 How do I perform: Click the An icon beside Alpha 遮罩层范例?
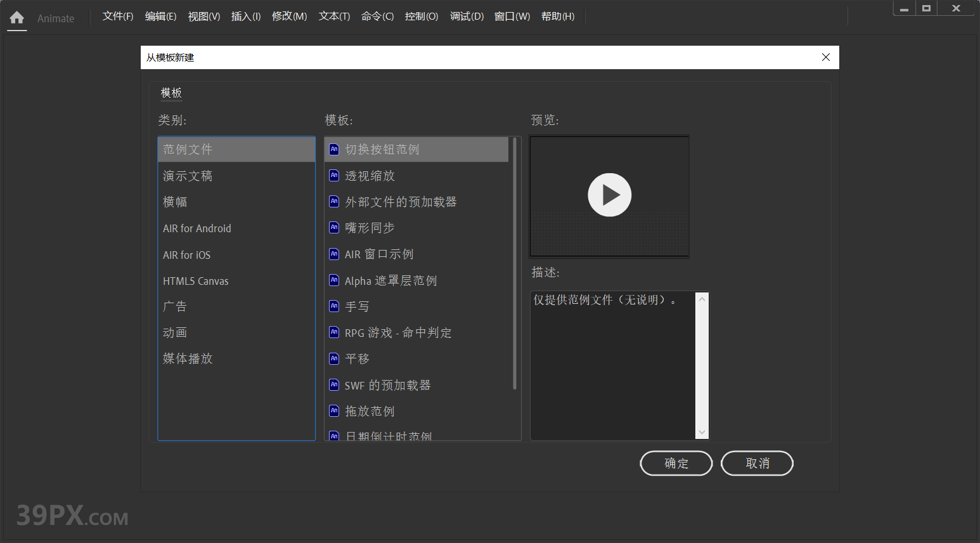334,280
